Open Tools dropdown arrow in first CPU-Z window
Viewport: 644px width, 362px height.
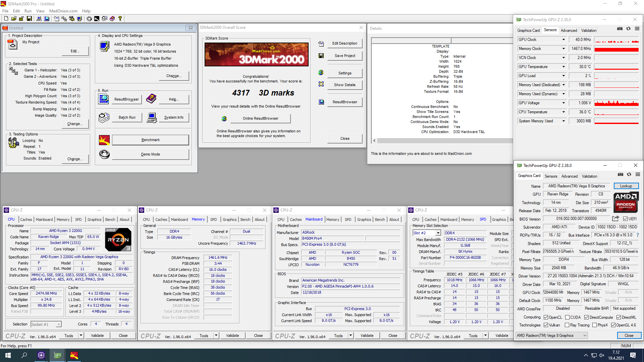(x=81, y=336)
